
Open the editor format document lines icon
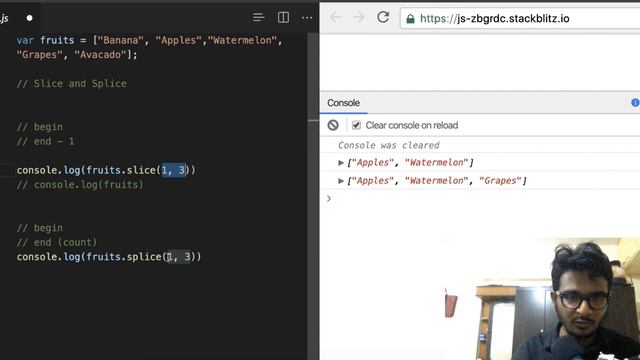click(x=258, y=18)
